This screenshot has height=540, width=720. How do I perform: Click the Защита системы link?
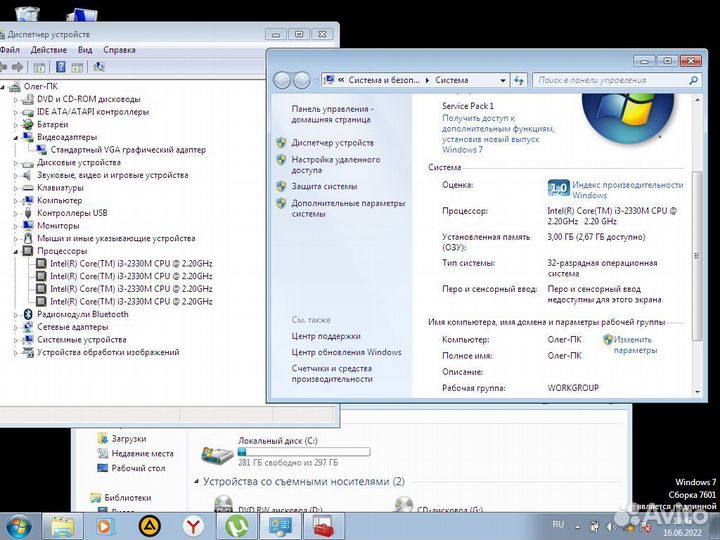coord(324,186)
